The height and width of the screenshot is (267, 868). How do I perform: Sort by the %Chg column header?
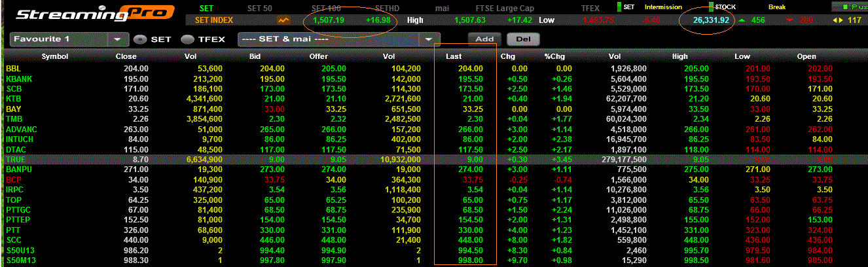coord(554,56)
